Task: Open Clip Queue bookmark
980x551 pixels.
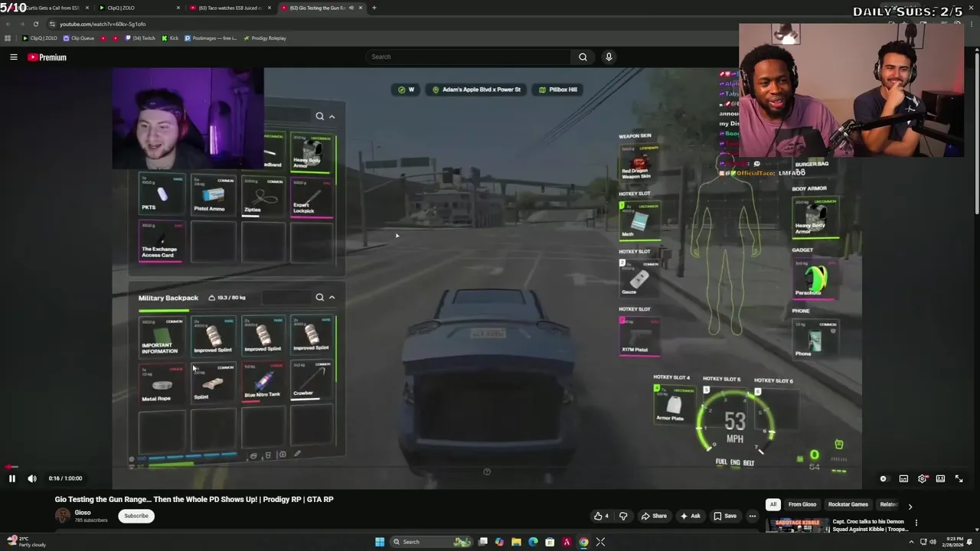Action: click(x=79, y=38)
